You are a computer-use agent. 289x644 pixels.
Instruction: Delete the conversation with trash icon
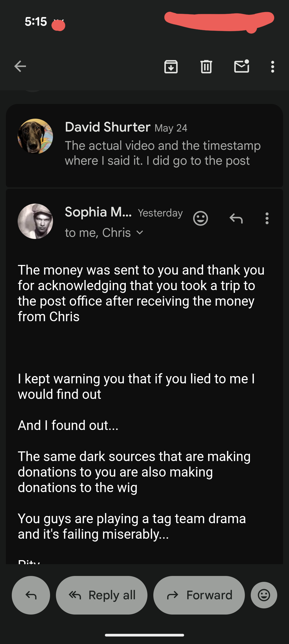pyautogui.click(x=206, y=66)
